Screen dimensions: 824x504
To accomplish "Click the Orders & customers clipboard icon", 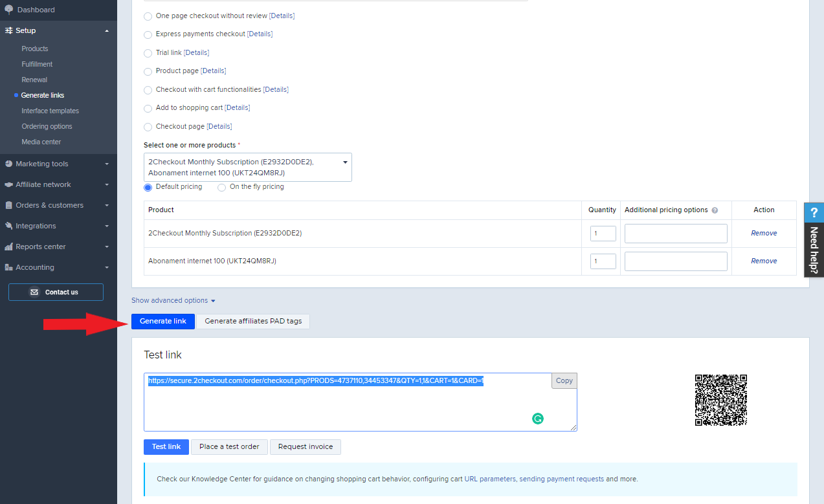I will (x=9, y=205).
